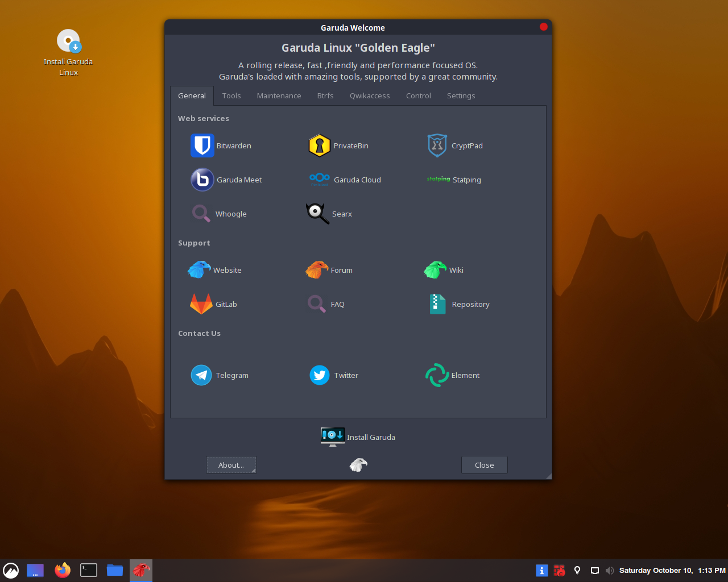Open the Bitwarden web service

click(x=221, y=145)
